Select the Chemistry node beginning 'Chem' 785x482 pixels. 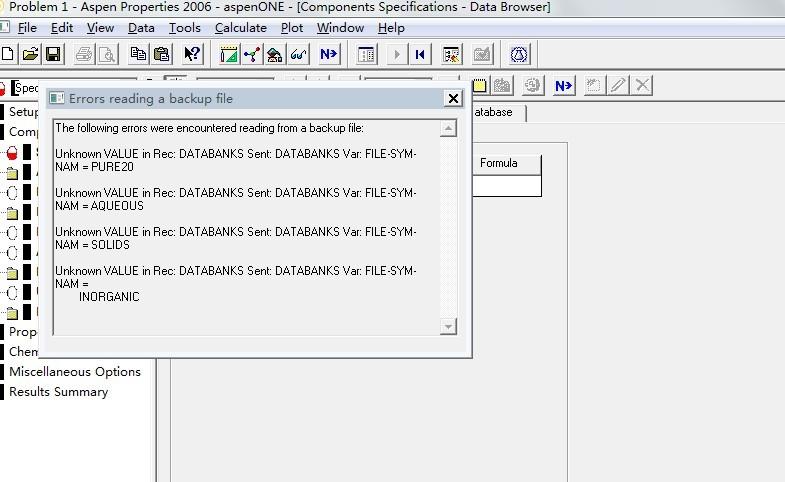[23, 352]
